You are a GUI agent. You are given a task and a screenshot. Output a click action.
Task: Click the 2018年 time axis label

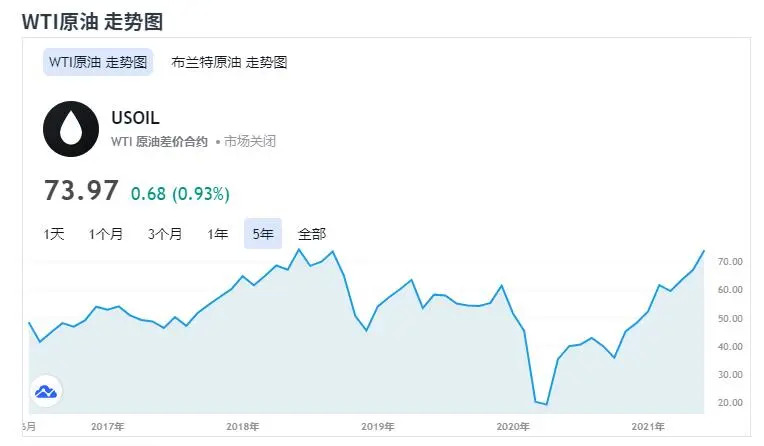coord(242,427)
